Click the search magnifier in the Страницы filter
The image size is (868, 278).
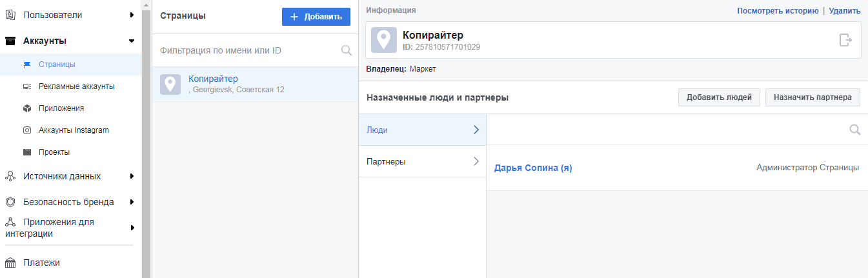pos(346,50)
